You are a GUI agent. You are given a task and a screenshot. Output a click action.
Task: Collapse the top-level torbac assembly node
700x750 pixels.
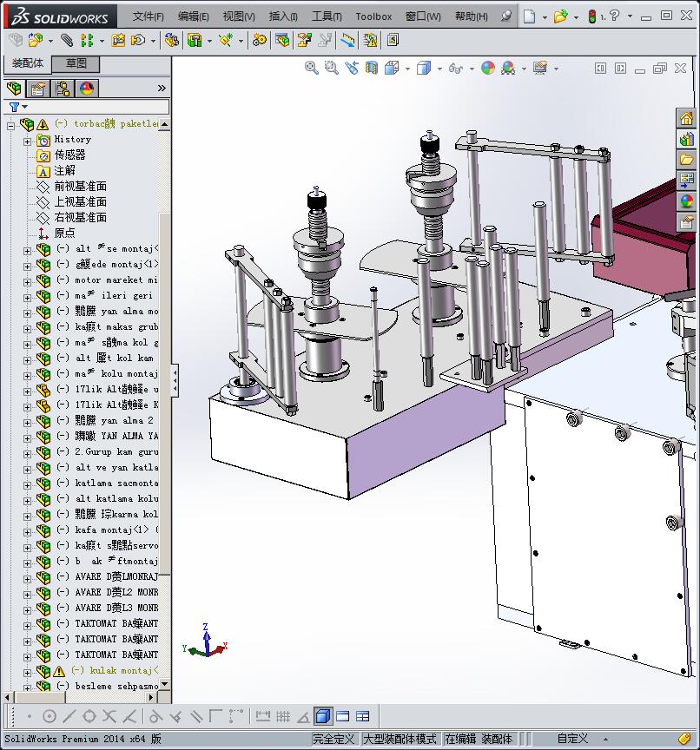click(11, 124)
